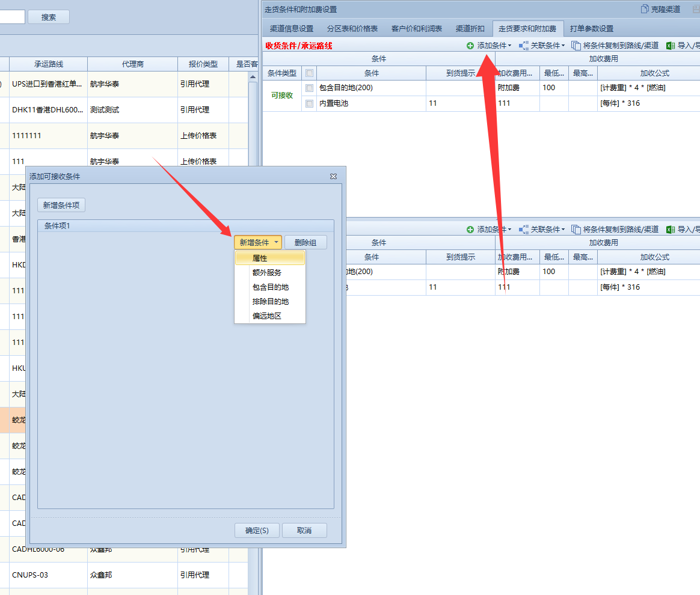Select 额外服务 from the dropdown menu
700x595 pixels.
[267, 273]
